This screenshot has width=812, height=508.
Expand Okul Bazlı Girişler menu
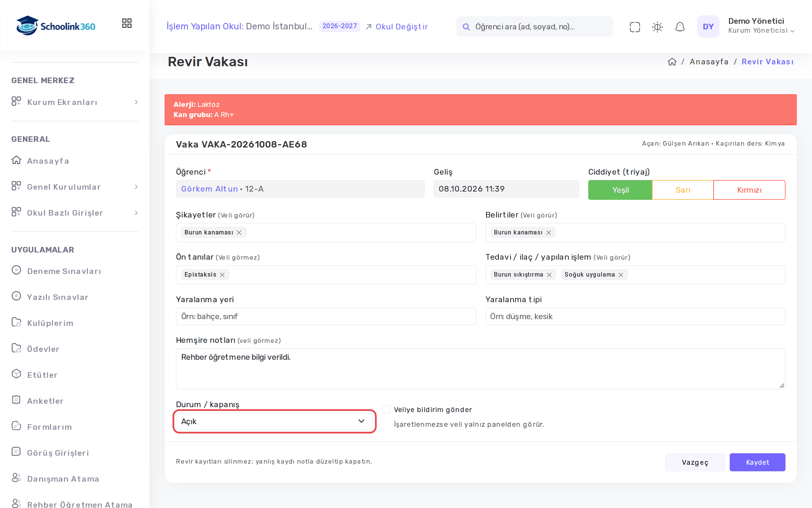[75, 213]
